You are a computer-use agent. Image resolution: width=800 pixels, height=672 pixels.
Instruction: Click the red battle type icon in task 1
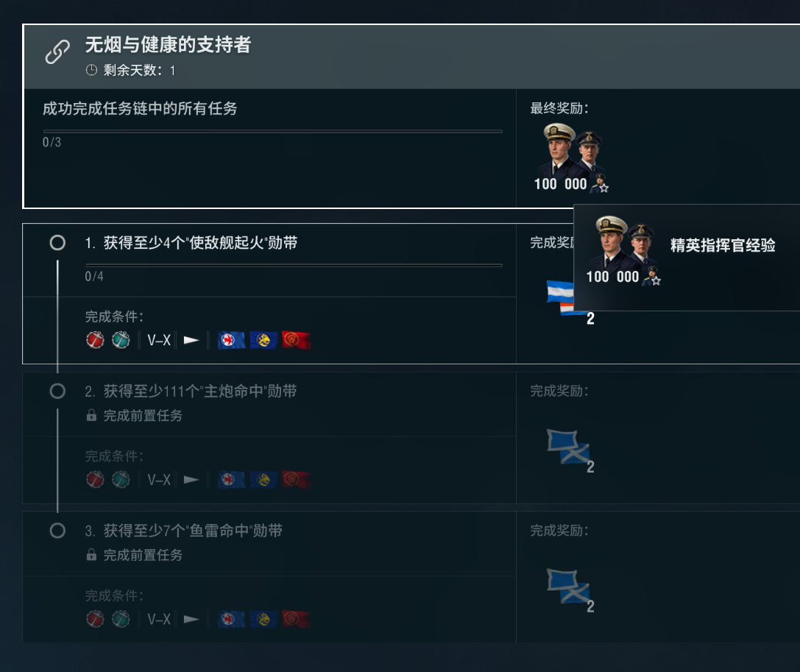pos(95,340)
